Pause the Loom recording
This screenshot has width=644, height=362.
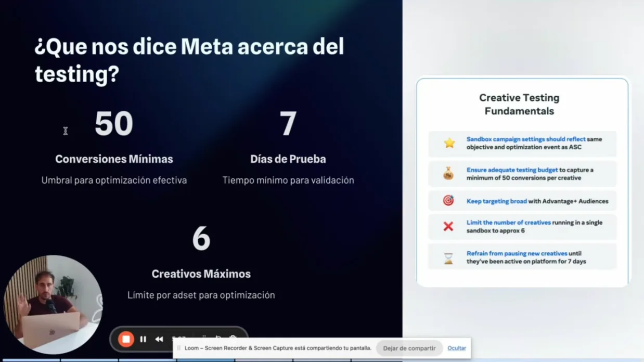tap(143, 339)
